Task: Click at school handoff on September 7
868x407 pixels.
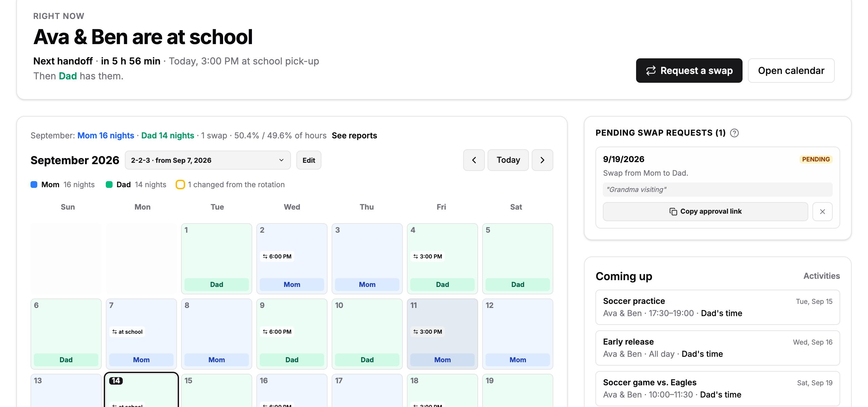Action: click(x=127, y=332)
